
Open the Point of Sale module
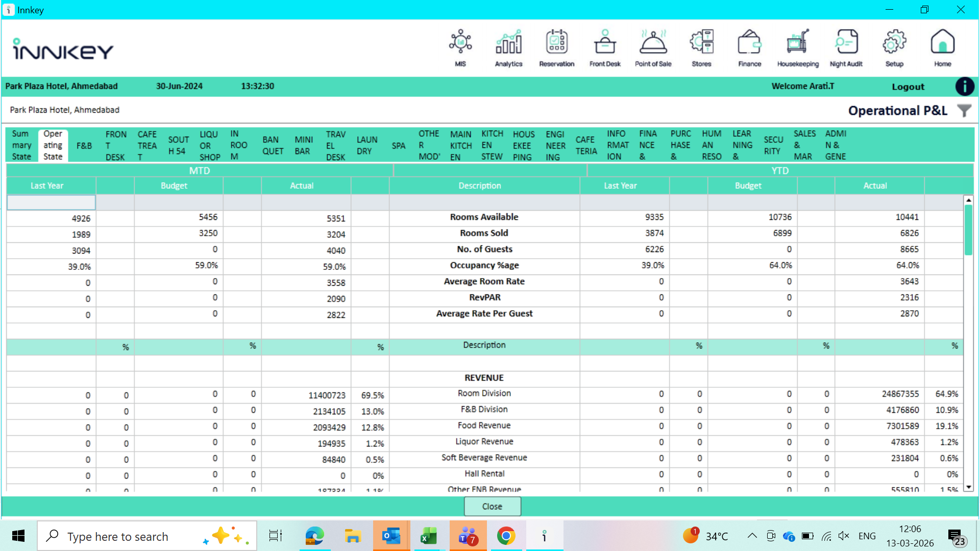pos(653,48)
